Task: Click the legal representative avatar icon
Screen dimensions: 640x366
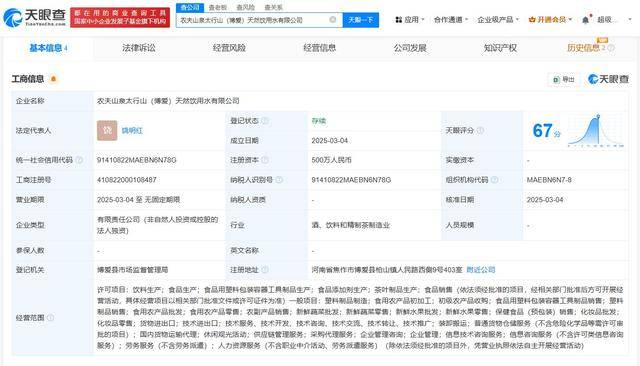Action: (107, 131)
